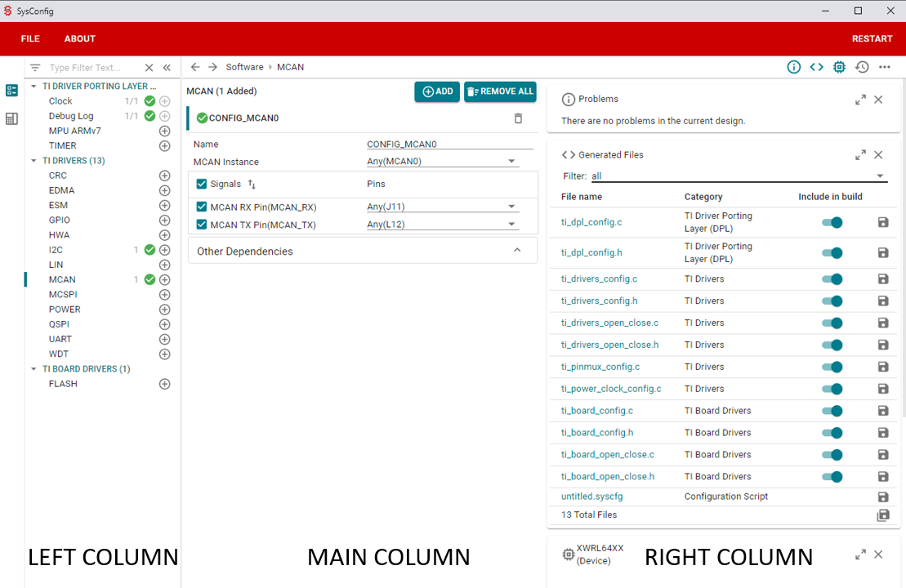The width and height of the screenshot is (906, 588).
Task: Delete CONFIG_MCAN0 with the trash icon
Action: [x=518, y=118]
